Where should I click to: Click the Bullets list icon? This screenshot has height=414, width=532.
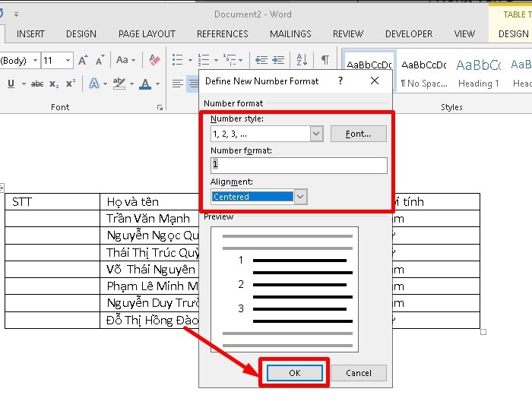coord(177,60)
